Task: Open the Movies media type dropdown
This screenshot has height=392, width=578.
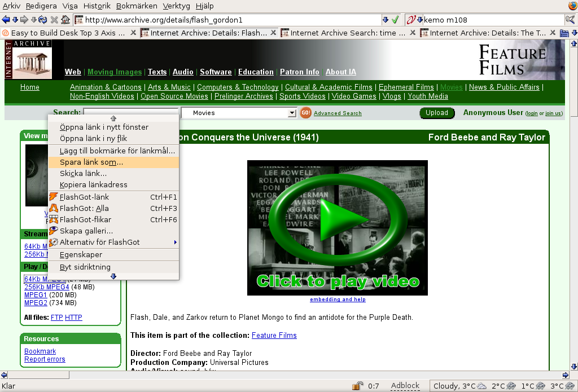Action: [239, 113]
